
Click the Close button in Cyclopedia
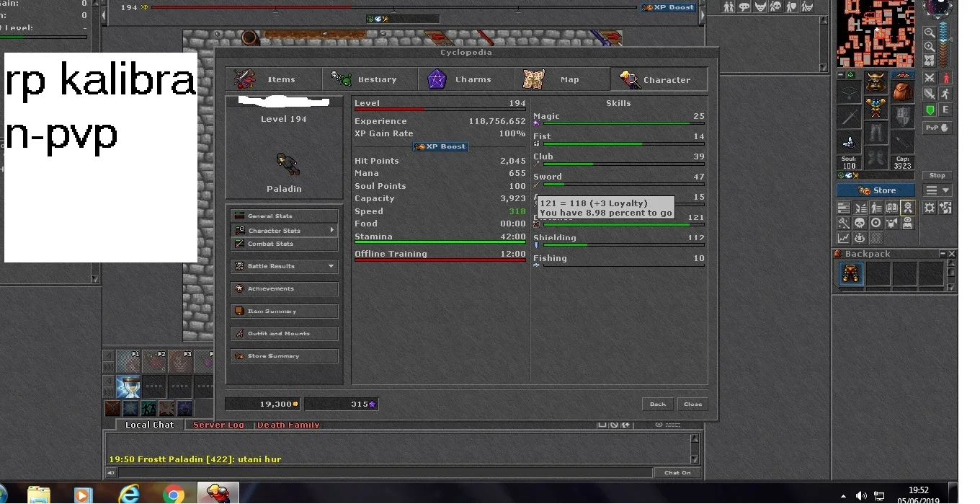(692, 404)
